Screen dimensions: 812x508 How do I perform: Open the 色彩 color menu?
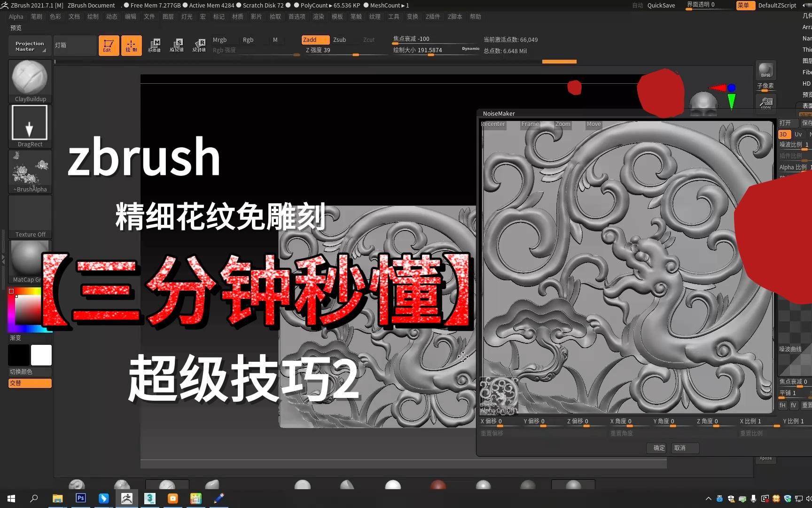point(55,16)
